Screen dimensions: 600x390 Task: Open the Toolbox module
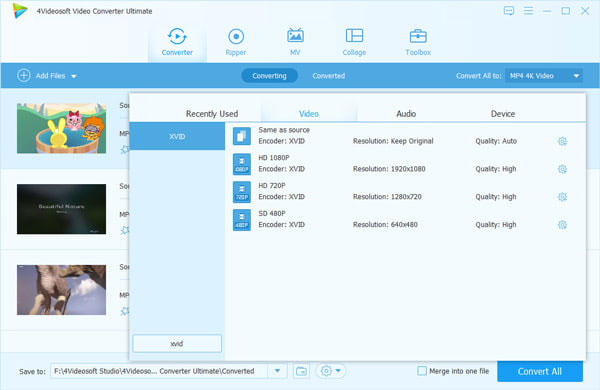418,42
